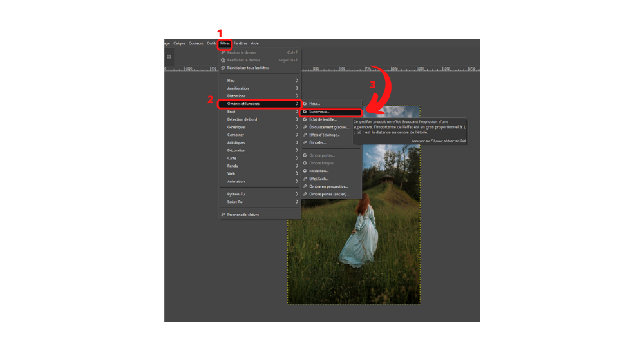644x361 pixels.
Task: Expand the Amélioration submenu arrow
Action: click(297, 88)
